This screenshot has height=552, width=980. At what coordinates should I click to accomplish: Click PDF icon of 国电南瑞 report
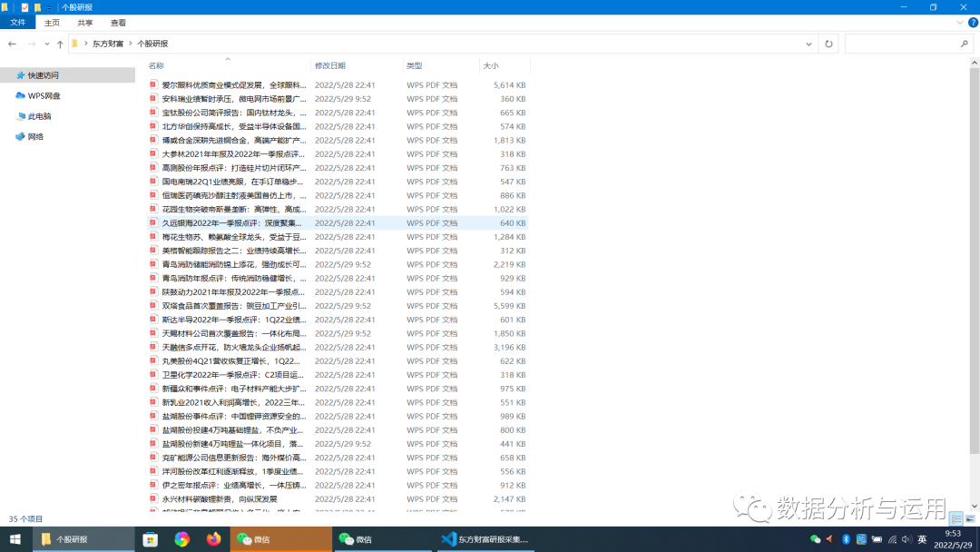click(153, 182)
